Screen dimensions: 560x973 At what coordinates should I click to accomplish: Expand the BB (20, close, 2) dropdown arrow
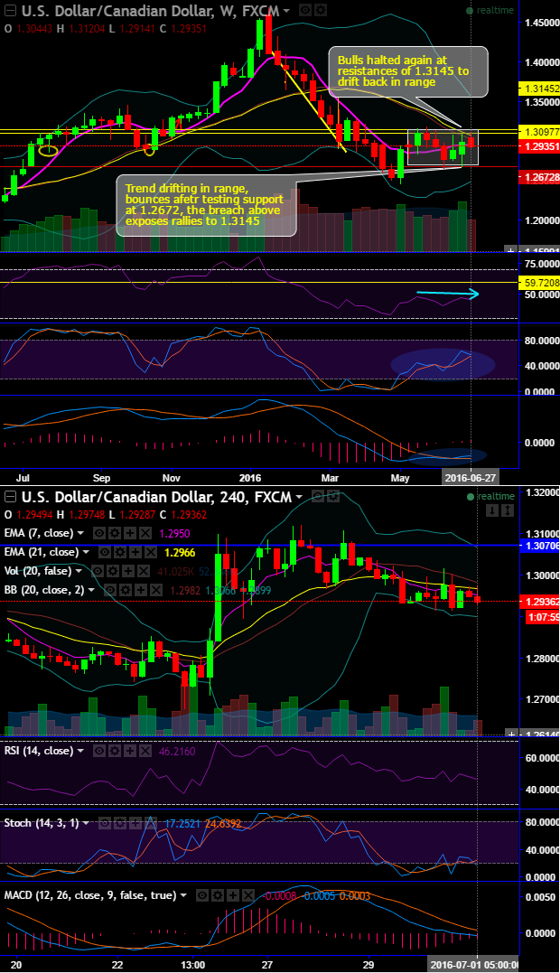coord(91,590)
